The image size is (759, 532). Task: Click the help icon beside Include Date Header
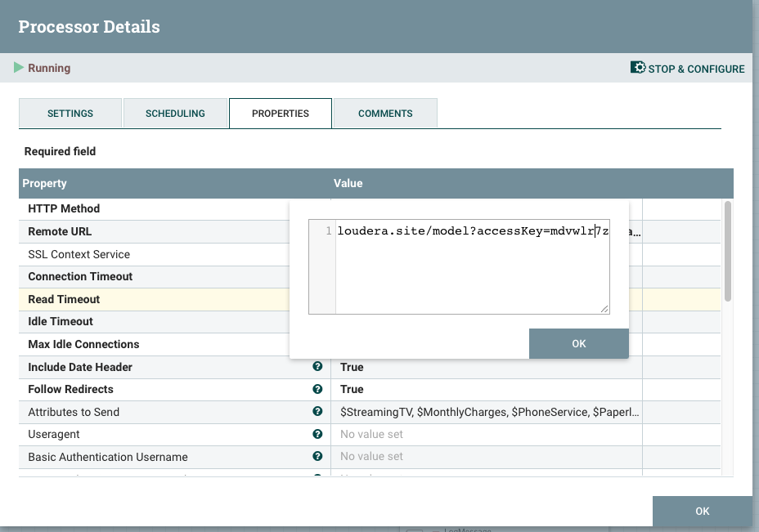[317, 367]
